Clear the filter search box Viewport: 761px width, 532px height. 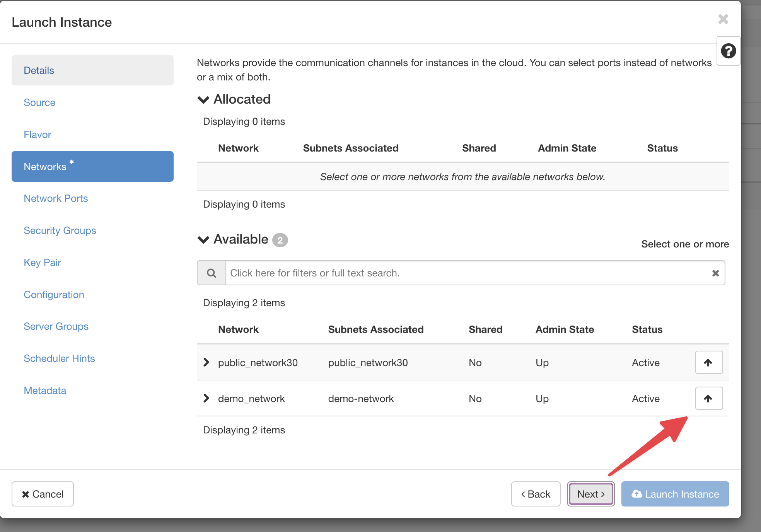(x=715, y=273)
